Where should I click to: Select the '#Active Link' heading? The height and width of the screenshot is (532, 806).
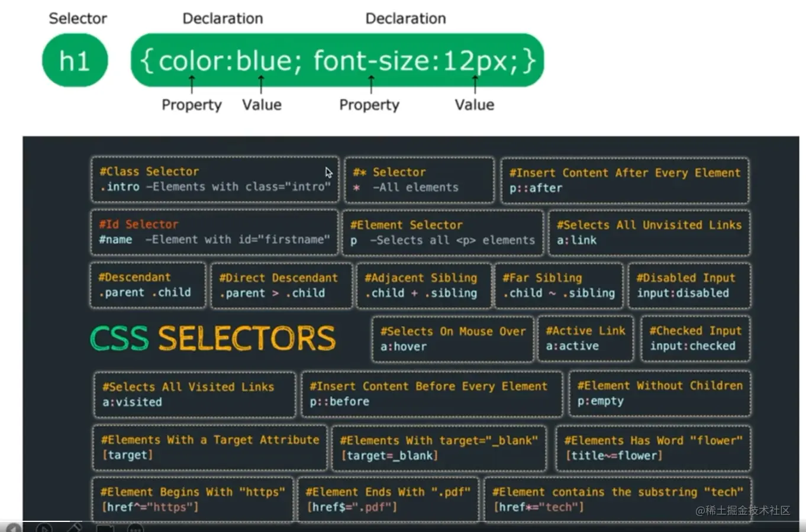pyautogui.click(x=585, y=331)
